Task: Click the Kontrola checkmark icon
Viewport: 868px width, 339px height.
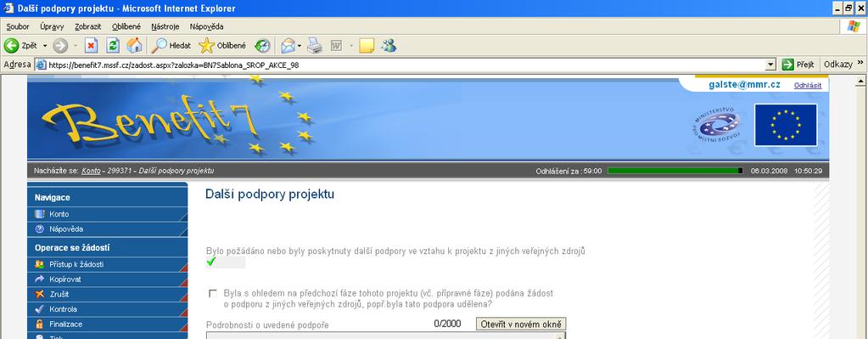Action: pos(39,309)
